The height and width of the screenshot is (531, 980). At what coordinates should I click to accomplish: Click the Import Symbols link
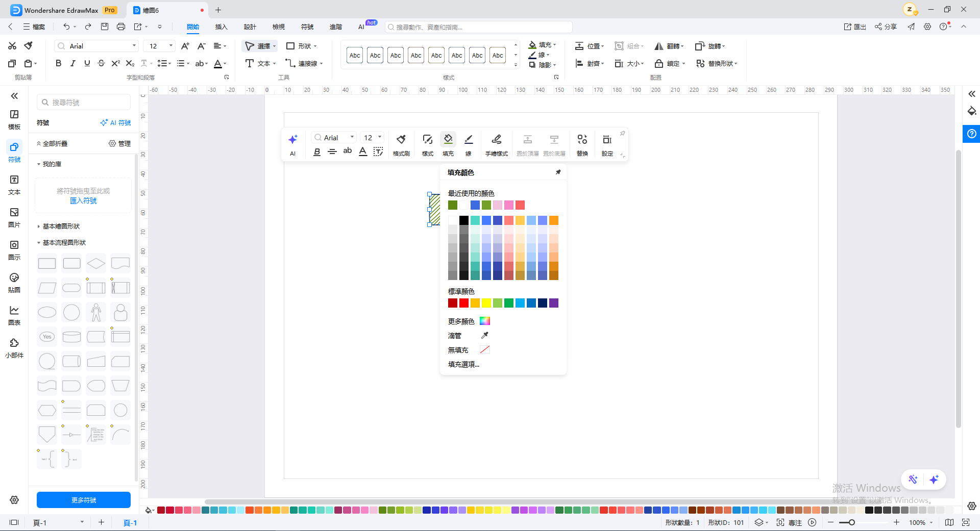pos(83,200)
